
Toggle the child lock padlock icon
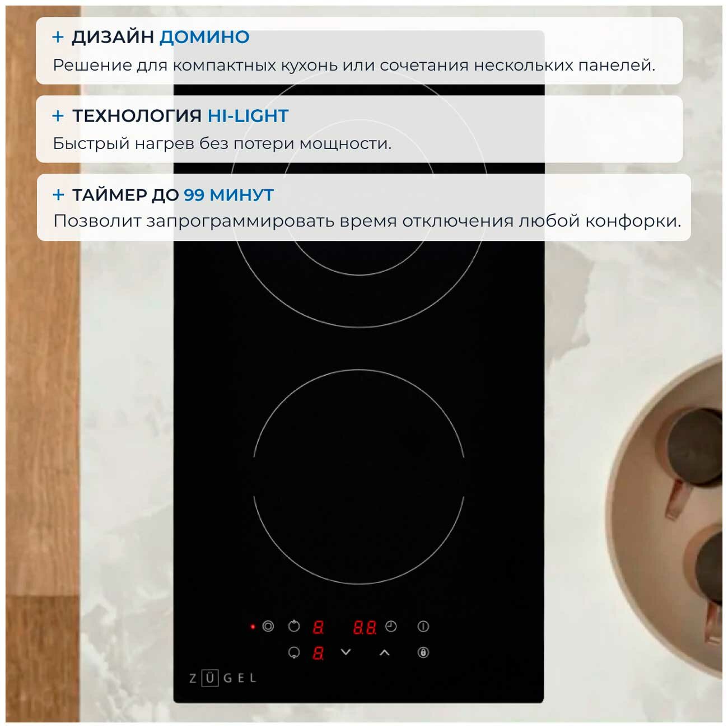coord(423,652)
